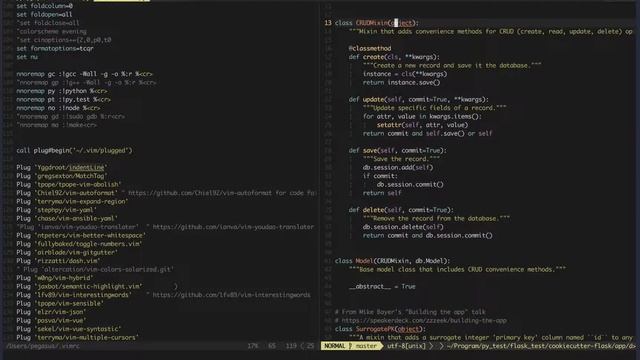
Task: Click the 'return instance.save()' line
Action: [401, 82]
